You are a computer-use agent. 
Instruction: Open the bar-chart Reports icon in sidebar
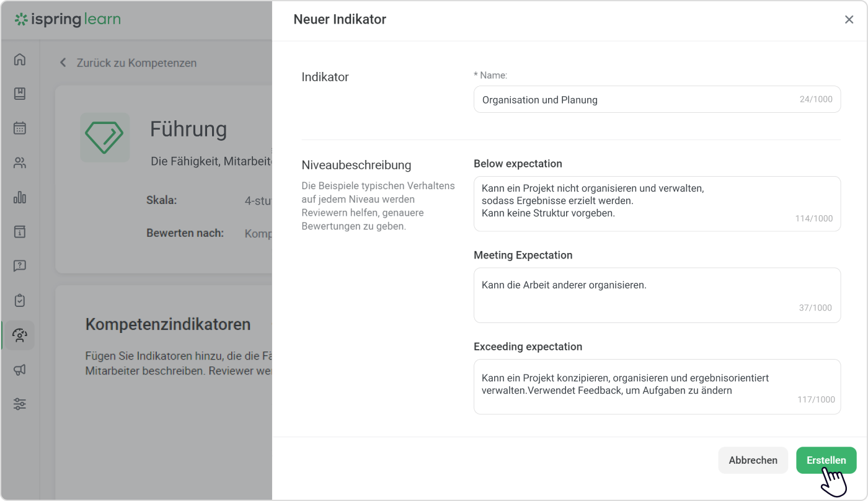20,197
